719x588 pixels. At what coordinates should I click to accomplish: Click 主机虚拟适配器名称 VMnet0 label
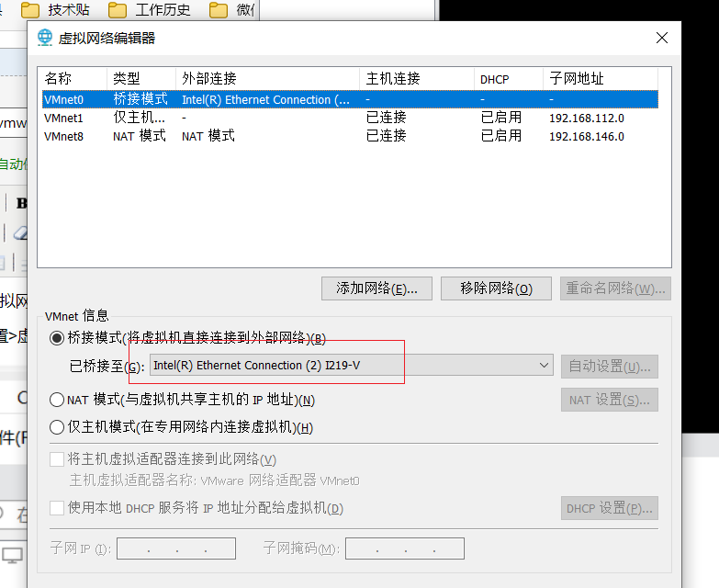[x=214, y=481]
